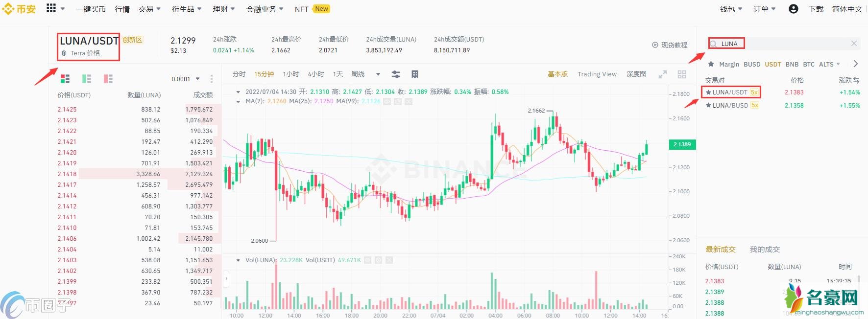Open MA indicator settings icon
This screenshot has width=868, height=319.
pos(398,101)
